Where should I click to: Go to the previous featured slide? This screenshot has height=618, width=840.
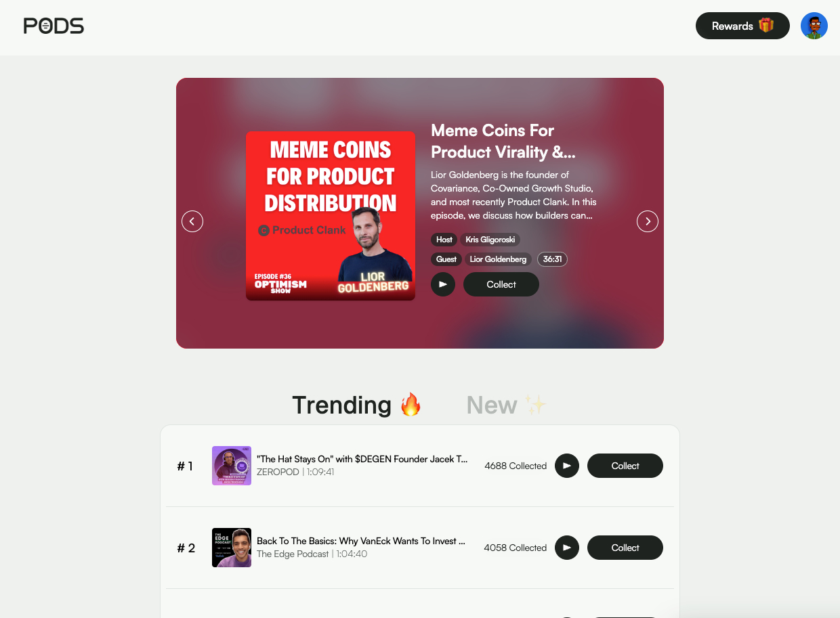[x=192, y=221]
